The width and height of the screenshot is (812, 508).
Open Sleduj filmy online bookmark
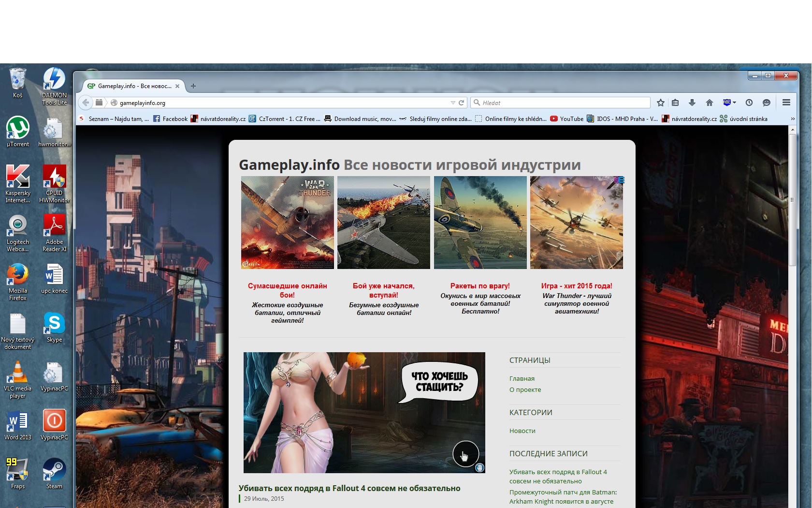435,119
